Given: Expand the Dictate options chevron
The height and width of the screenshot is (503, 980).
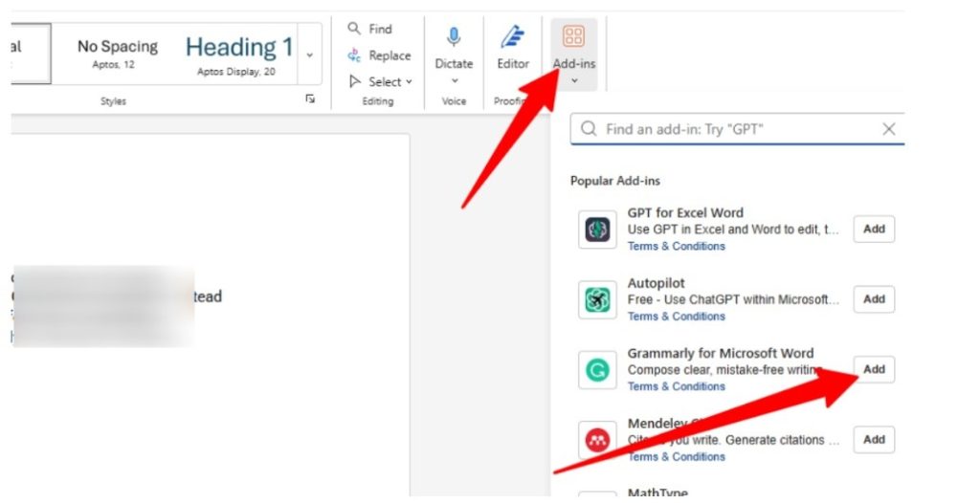Looking at the screenshot, I should pos(455,80).
